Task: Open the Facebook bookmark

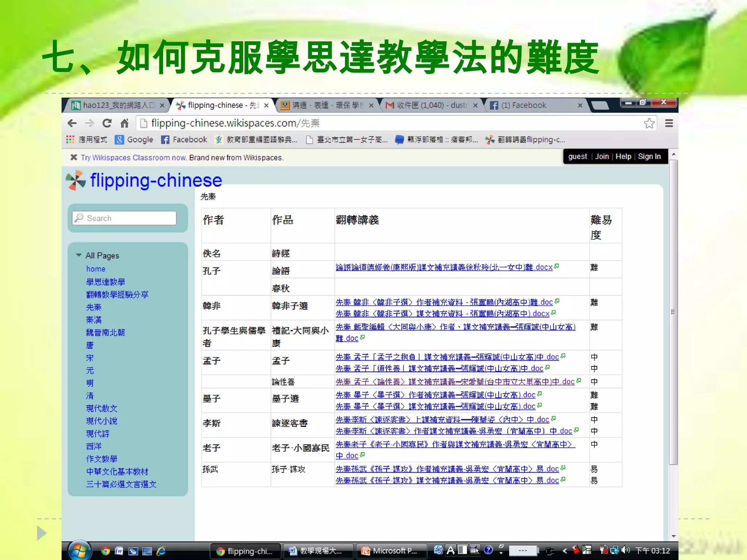Action: coord(184,140)
